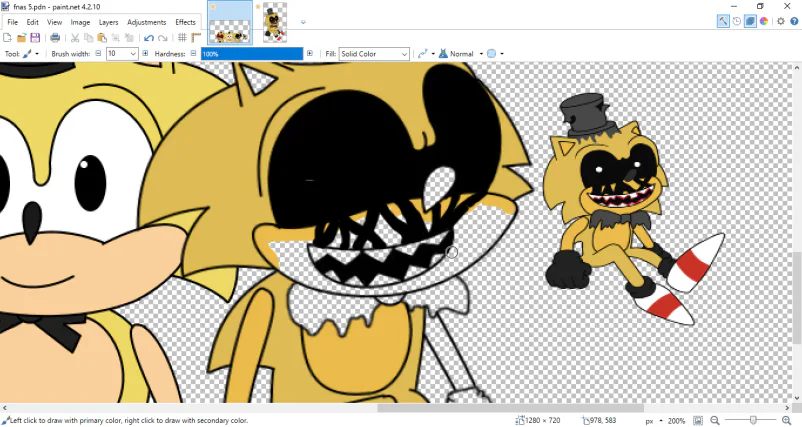Click the 200% zoom level field
The height and width of the screenshot is (427, 802).
click(x=677, y=421)
